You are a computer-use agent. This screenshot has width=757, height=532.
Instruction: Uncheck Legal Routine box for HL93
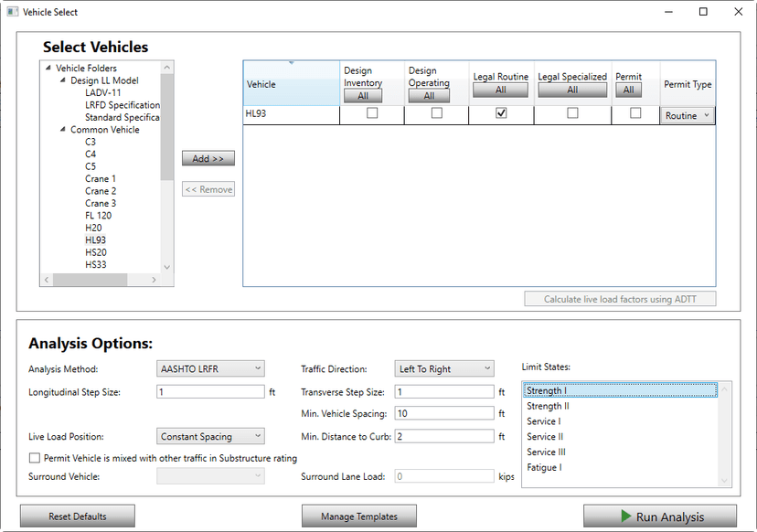tap(500, 114)
